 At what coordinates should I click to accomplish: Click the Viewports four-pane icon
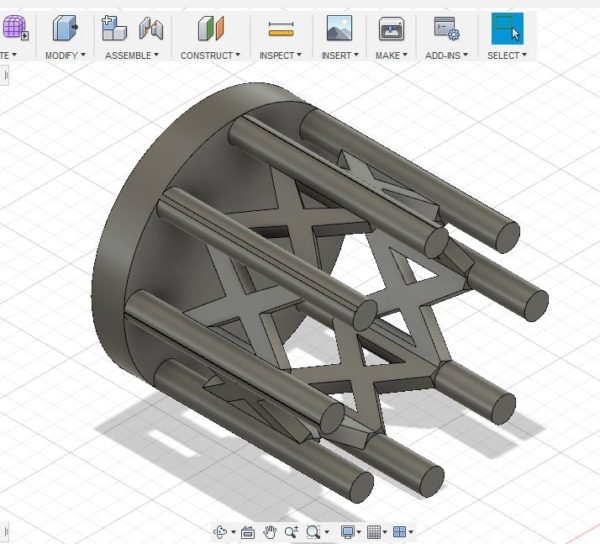(x=399, y=532)
